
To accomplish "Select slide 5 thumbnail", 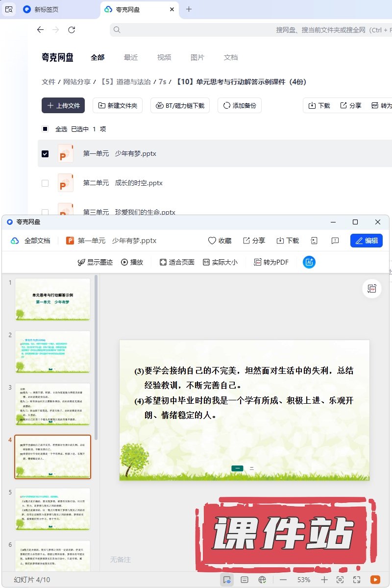I will (53, 509).
